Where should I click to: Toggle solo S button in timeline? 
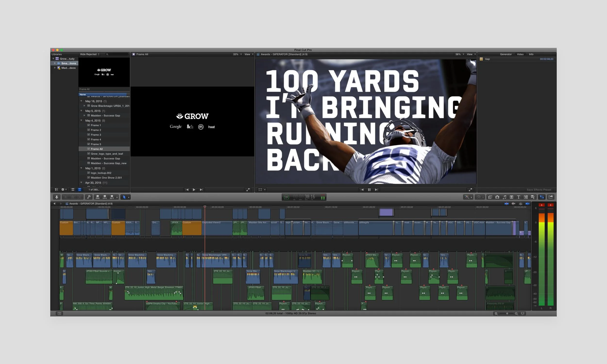[x=520, y=204]
